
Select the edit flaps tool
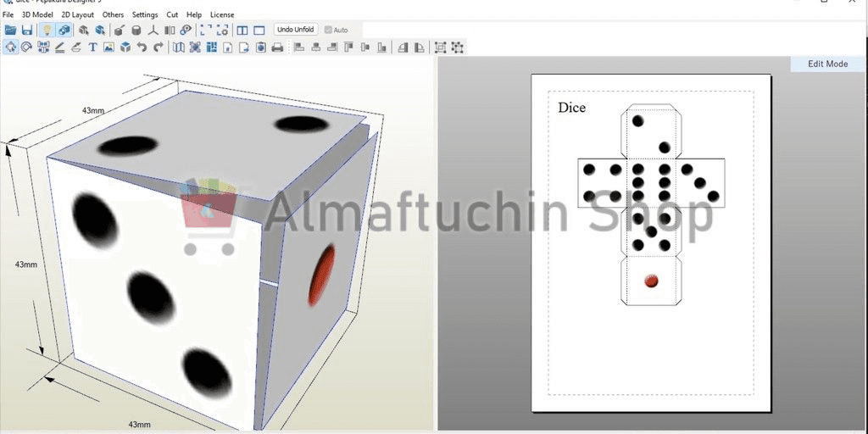tap(76, 47)
